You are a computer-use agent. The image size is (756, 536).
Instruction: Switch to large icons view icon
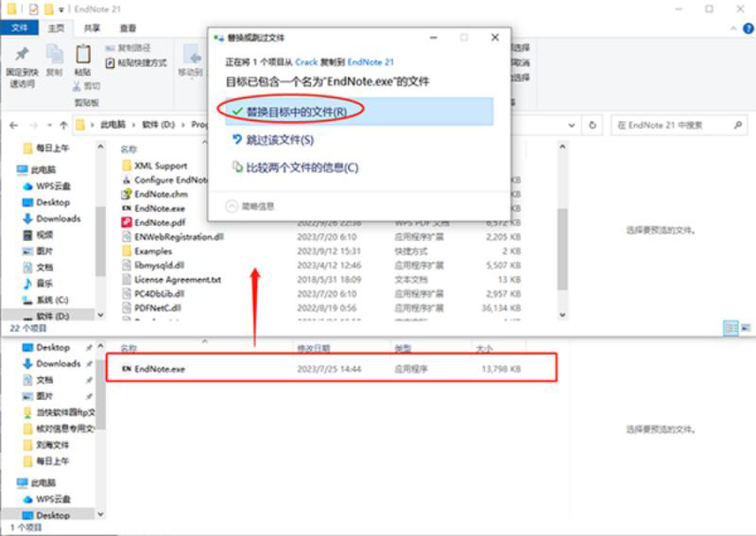[x=746, y=328]
